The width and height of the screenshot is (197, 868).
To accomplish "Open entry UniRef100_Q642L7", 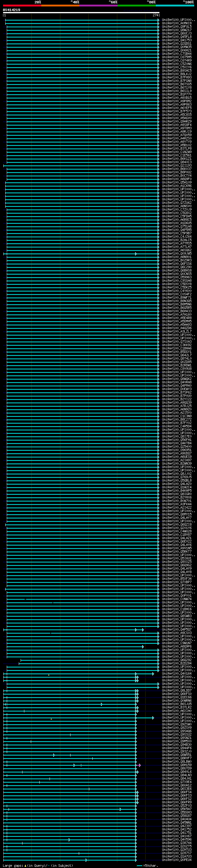I will (177, 355).
